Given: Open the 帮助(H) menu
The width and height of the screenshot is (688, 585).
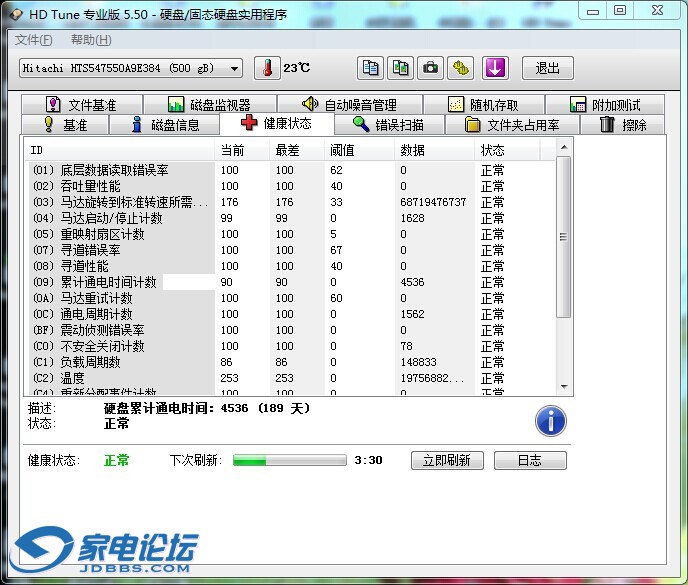Looking at the screenshot, I should coord(91,40).
